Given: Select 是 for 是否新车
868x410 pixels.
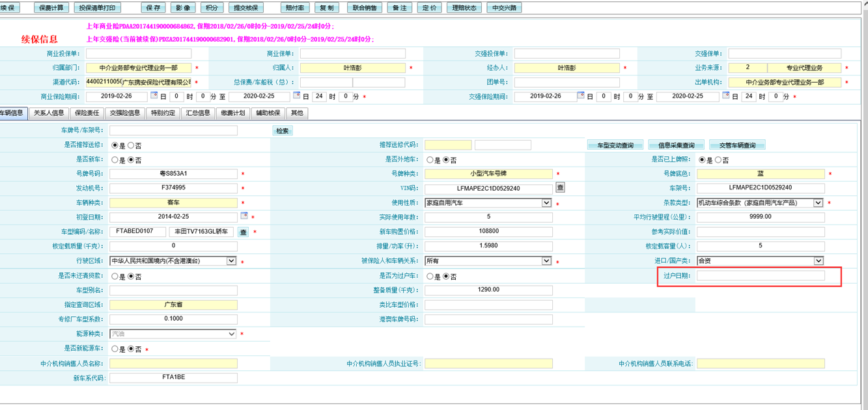Looking at the screenshot, I should click(x=115, y=159).
